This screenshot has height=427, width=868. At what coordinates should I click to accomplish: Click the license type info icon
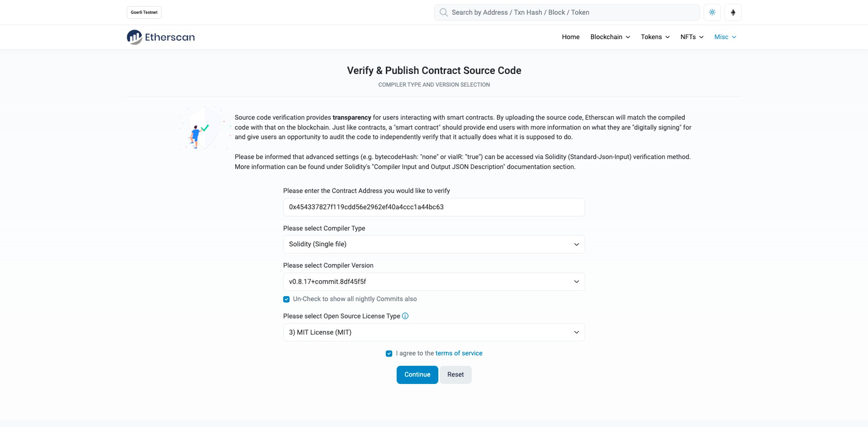(405, 316)
